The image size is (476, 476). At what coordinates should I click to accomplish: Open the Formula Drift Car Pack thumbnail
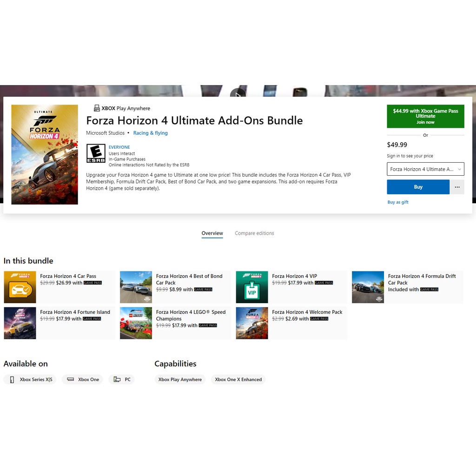click(368, 287)
